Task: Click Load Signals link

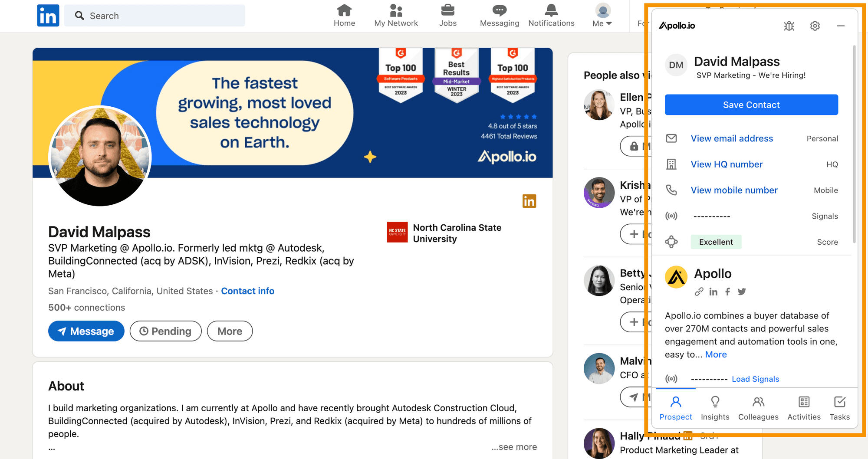Action: pyautogui.click(x=755, y=379)
